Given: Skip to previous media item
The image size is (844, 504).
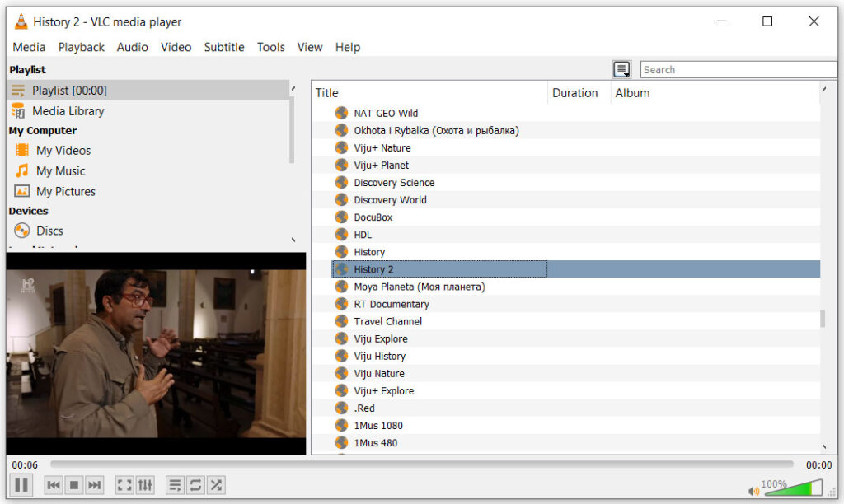Looking at the screenshot, I should pyautogui.click(x=54, y=485).
